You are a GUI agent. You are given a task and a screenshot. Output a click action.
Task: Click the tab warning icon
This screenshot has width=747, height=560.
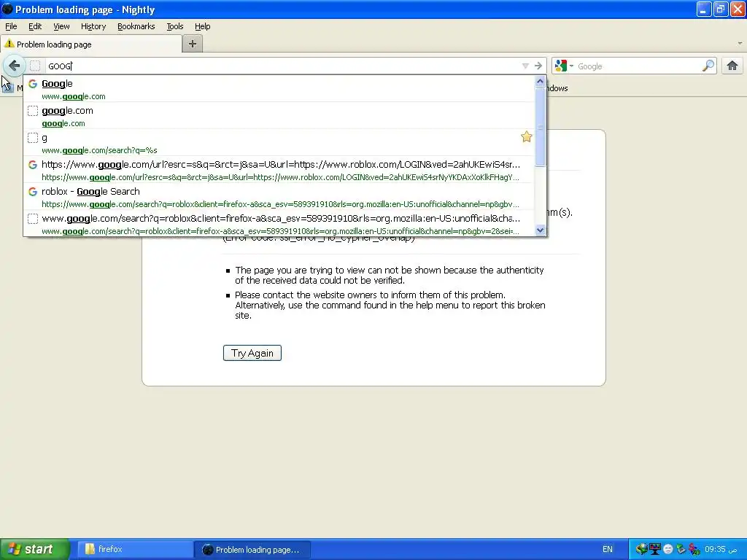pyautogui.click(x=9, y=44)
